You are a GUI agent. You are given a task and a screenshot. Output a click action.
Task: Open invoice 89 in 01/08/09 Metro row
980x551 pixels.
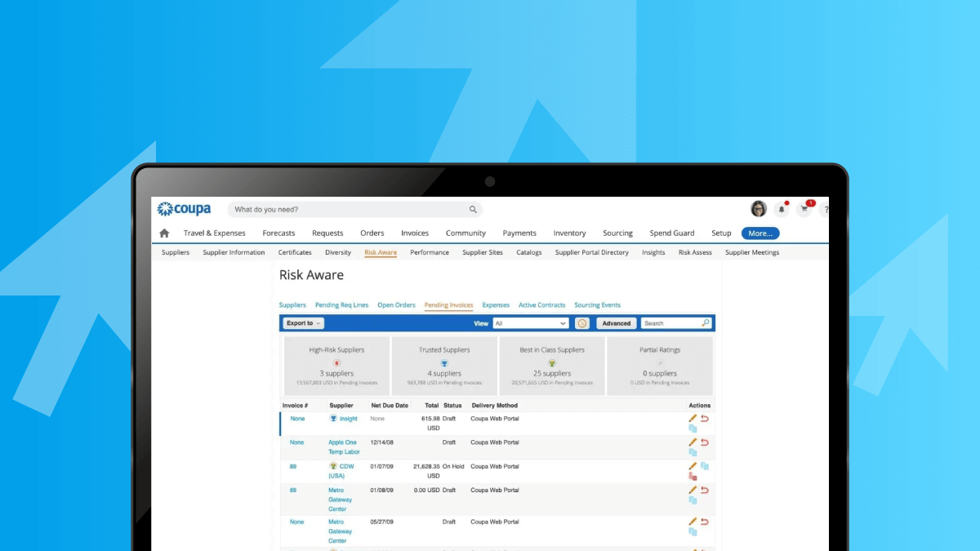coord(293,491)
